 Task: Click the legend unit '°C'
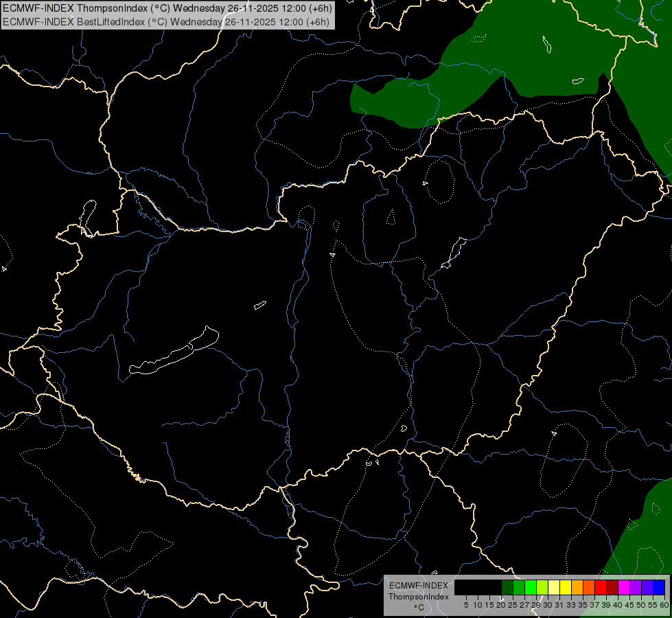point(419,607)
